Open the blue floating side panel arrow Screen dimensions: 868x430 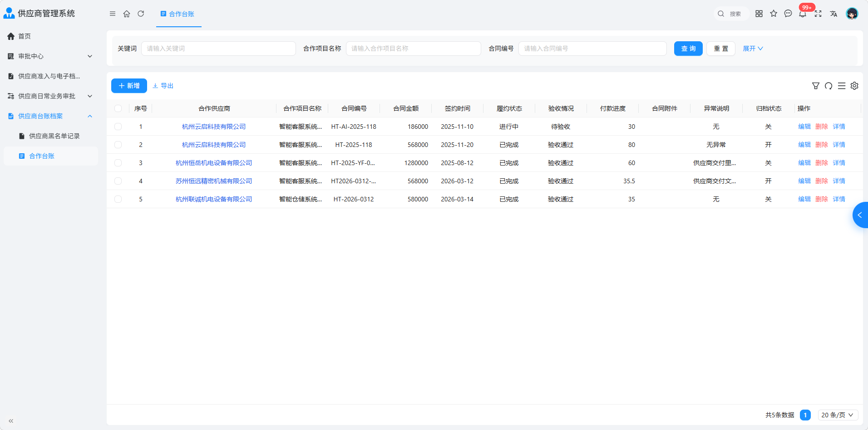point(860,215)
